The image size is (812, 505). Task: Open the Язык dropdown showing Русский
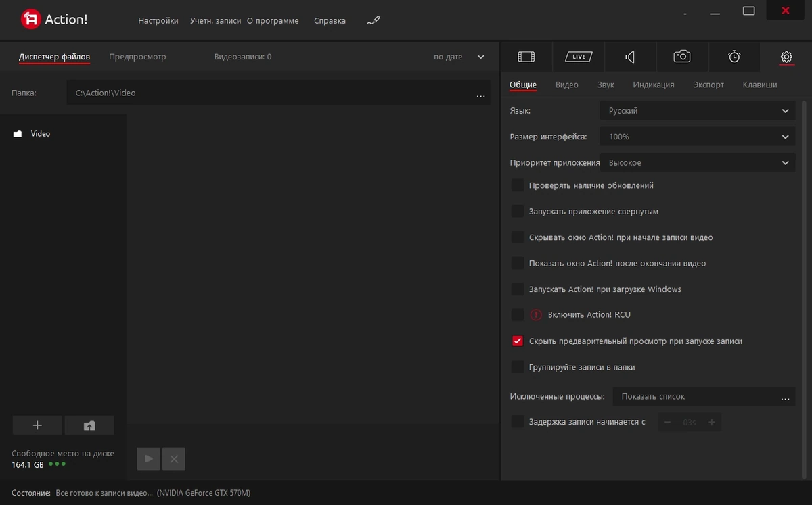[698, 111]
